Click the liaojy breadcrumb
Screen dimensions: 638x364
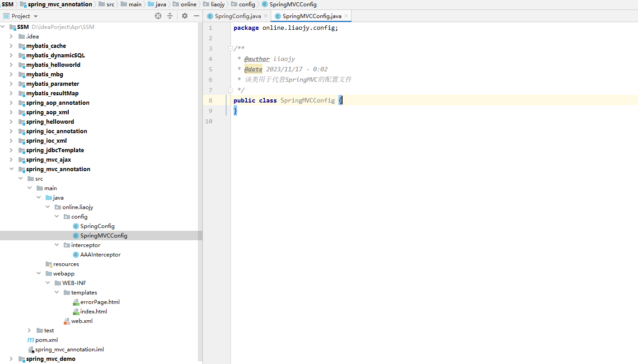tap(214, 4)
